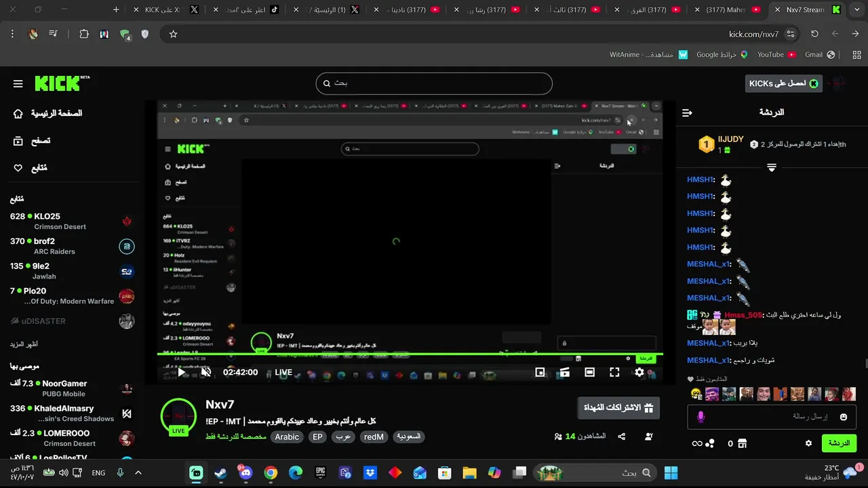Focus the إرسال رسالة chat message field
The height and width of the screenshot is (488, 868).
(773, 417)
